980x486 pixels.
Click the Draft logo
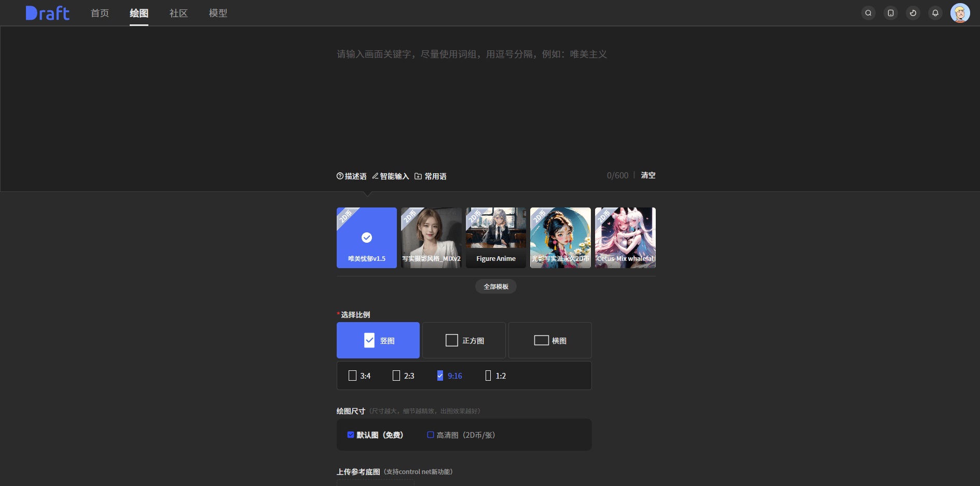pos(47,13)
